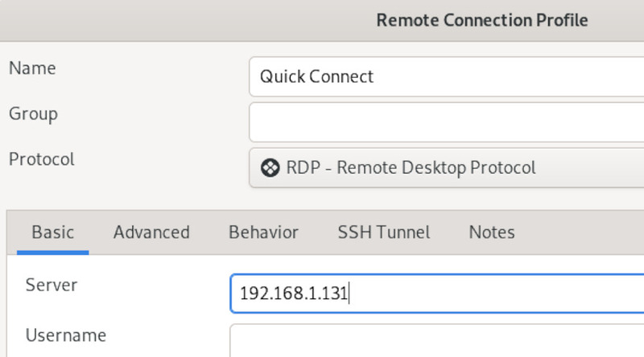Open the Protocol dropdown list
This screenshot has height=357, width=644.
(x=446, y=168)
